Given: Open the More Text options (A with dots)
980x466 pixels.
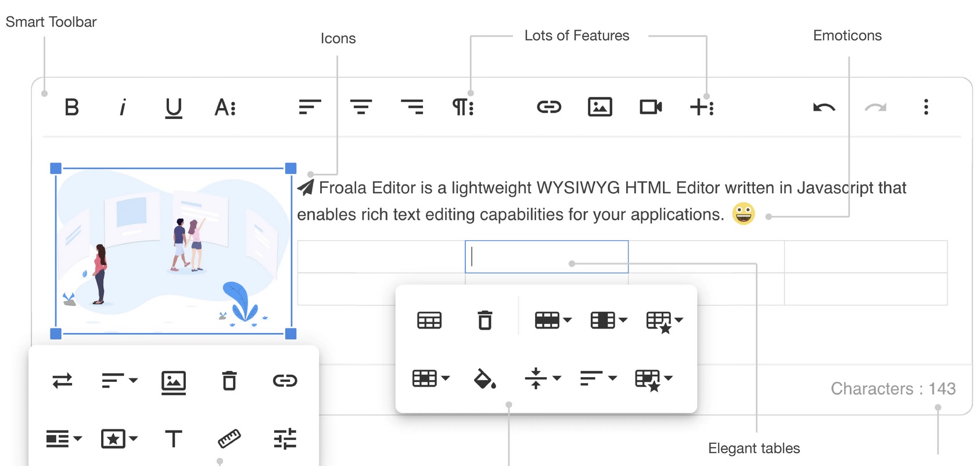Looking at the screenshot, I should coord(225,107).
